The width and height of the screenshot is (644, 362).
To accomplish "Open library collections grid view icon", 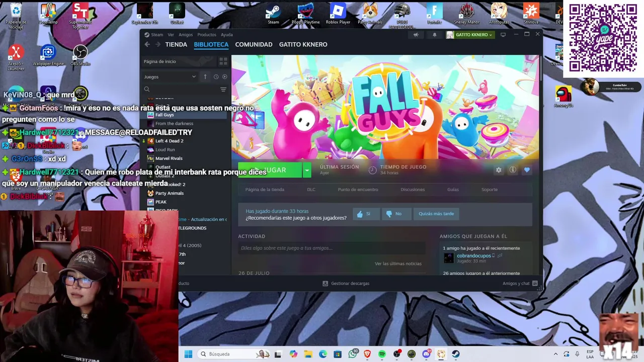I will tap(223, 61).
